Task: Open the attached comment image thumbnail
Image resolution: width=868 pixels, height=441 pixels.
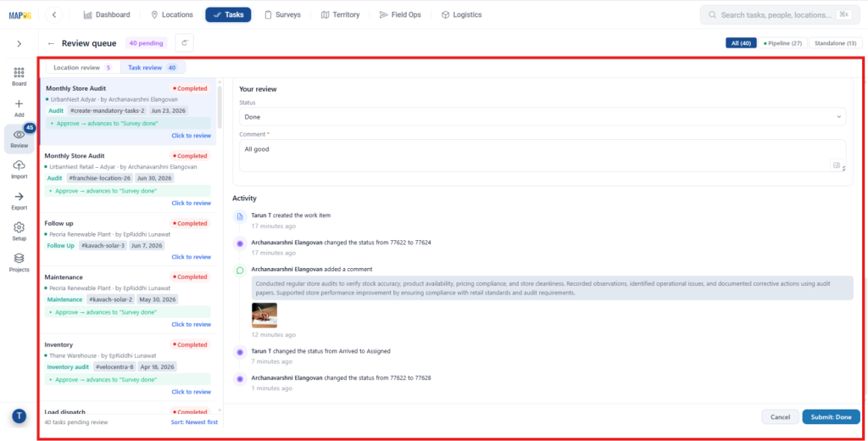Action: [x=264, y=315]
